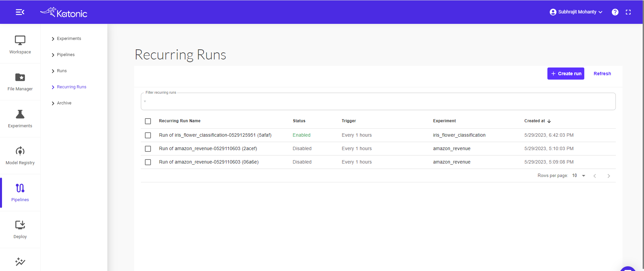
Task: Open Archive in the submenu
Action: 64,103
